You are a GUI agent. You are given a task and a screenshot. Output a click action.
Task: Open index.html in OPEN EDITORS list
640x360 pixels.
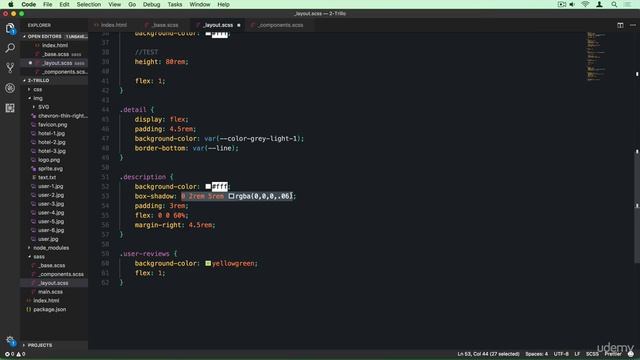(55, 45)
